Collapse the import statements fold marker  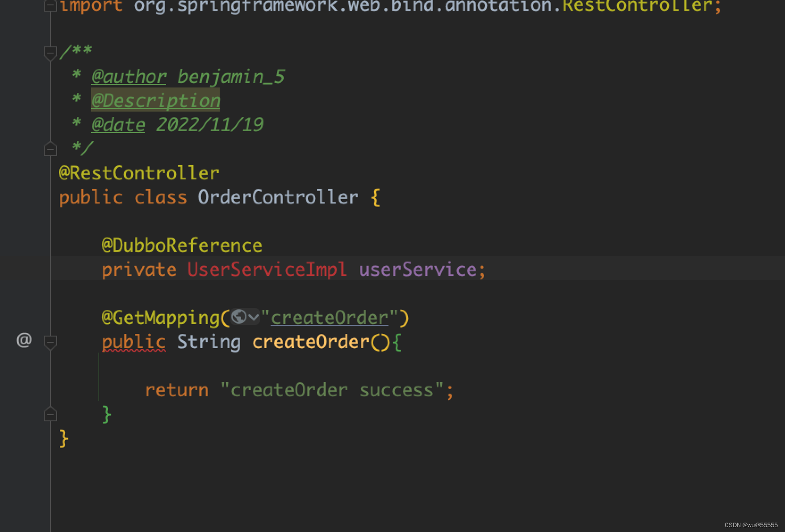50,5
